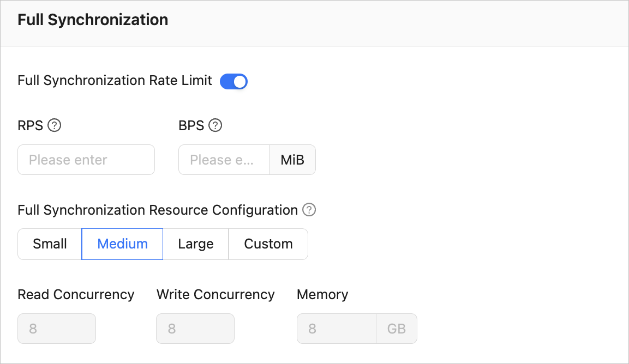Click the help icon next to BPS
This screenshot has height=364, width=629.
[x=215, y=125]
